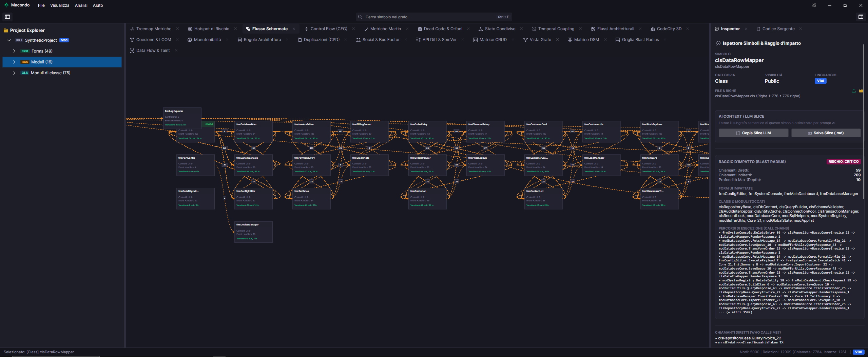Click the Metriche Martin chart icon
868x357 pixels.
pos(366,29)
